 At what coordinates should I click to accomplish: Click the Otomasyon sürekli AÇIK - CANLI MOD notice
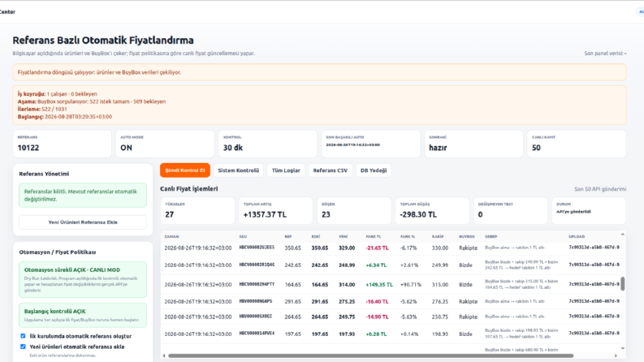pyautogui.click(x=83, y=279)
